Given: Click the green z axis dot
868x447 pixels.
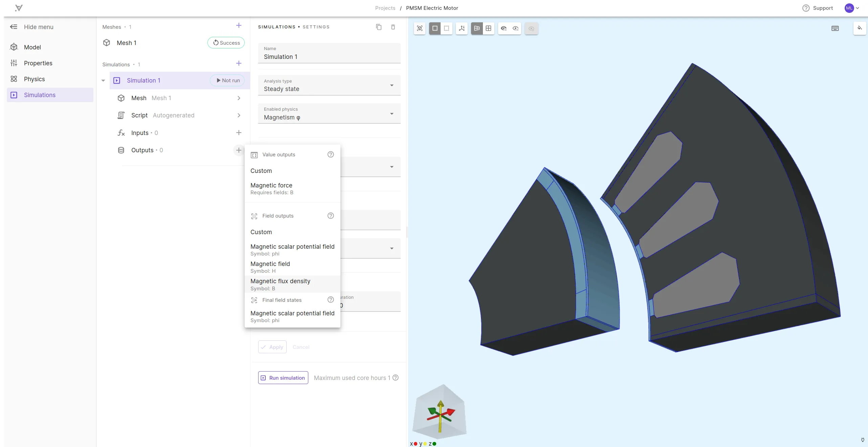Looking at the screenshot, I should [435, 444].
